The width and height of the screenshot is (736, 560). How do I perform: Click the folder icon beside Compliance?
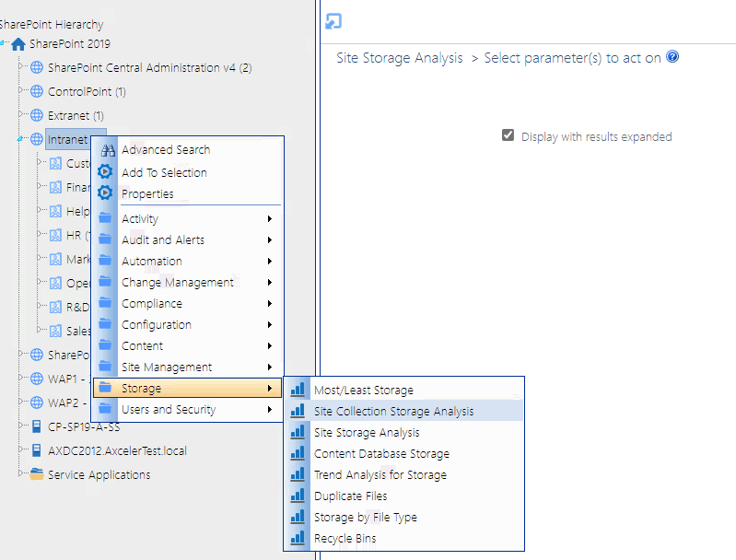(x=105, y=303)
